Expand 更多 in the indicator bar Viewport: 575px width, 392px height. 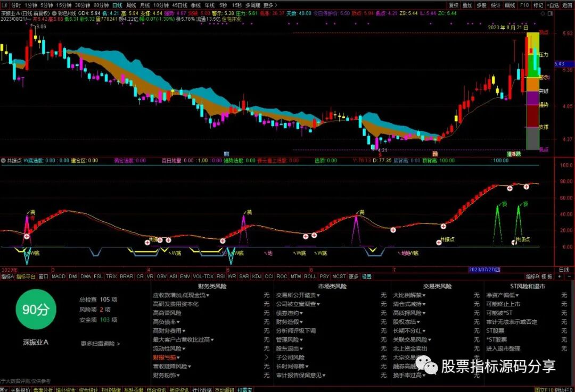pyautogui.click(x=354, y=277)
